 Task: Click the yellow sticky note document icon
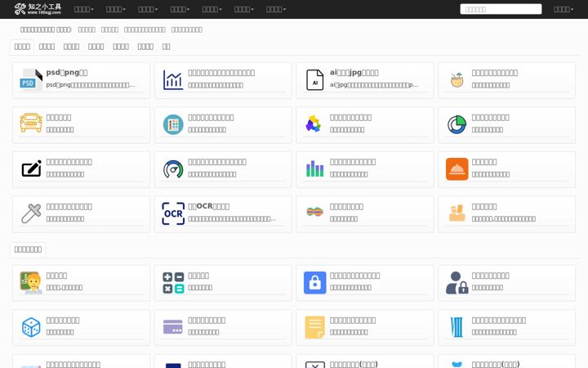[x=314, y=327]
